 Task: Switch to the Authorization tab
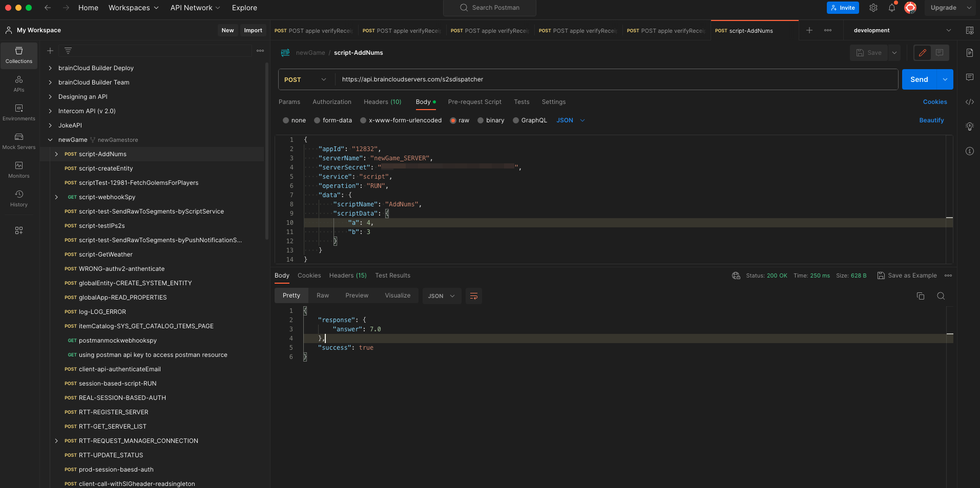[332, 102]
